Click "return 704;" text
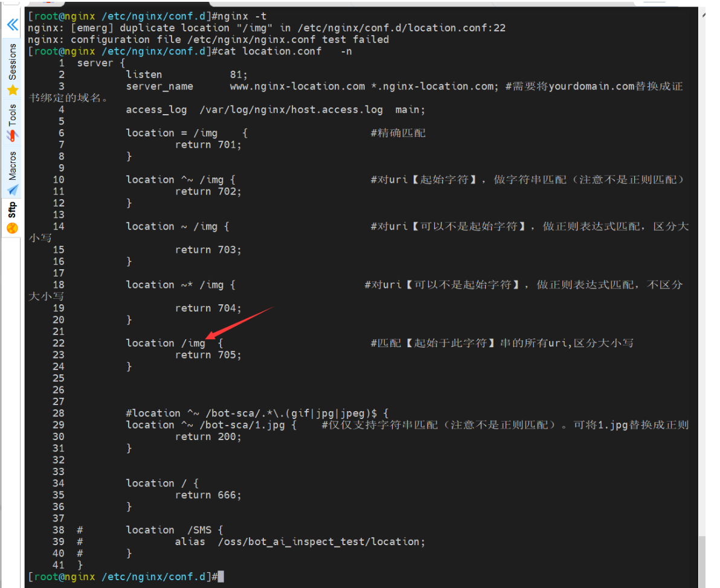This screenshot has height=588, width=720. tap(208, 308)
